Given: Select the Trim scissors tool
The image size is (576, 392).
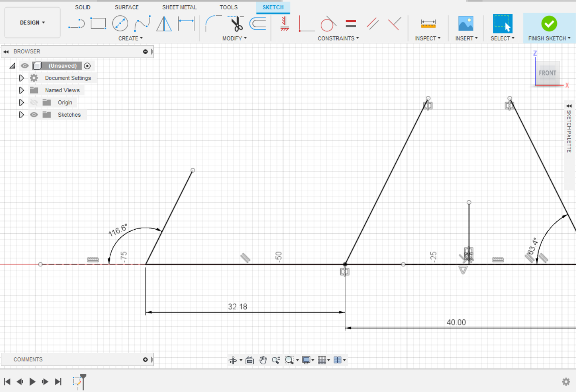Looking at the screenshot, I should pos(236,23).
